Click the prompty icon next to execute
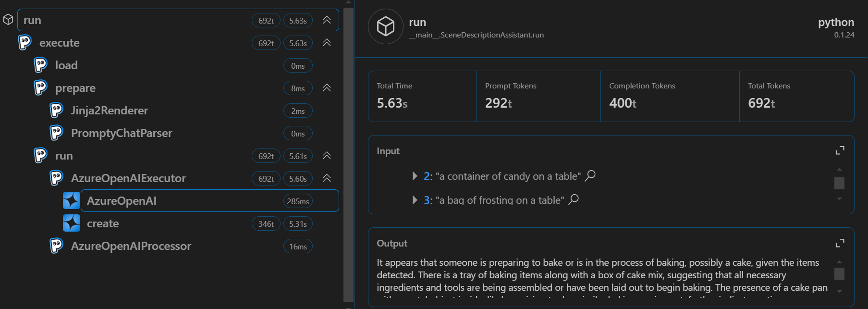Screen dimensions: 868x309 tap(25, 43)
